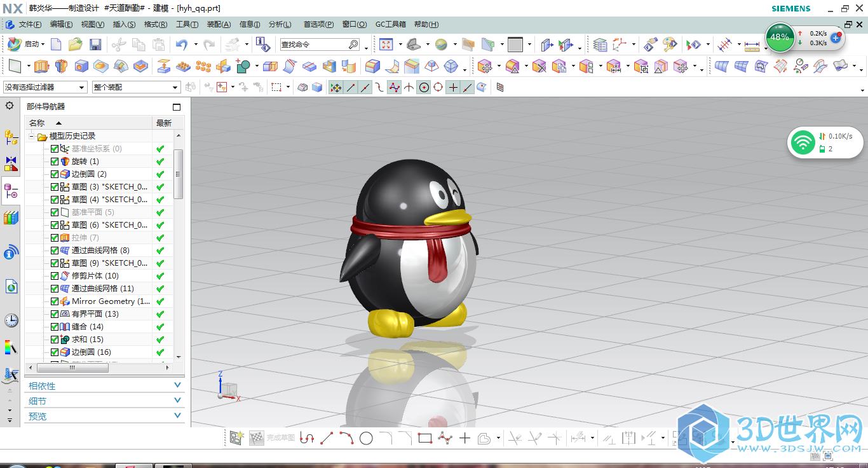The width and height of the screenshot is (868, 468).
Task: Open the Reuse Library books icon
Action: (x=11, y=218)
